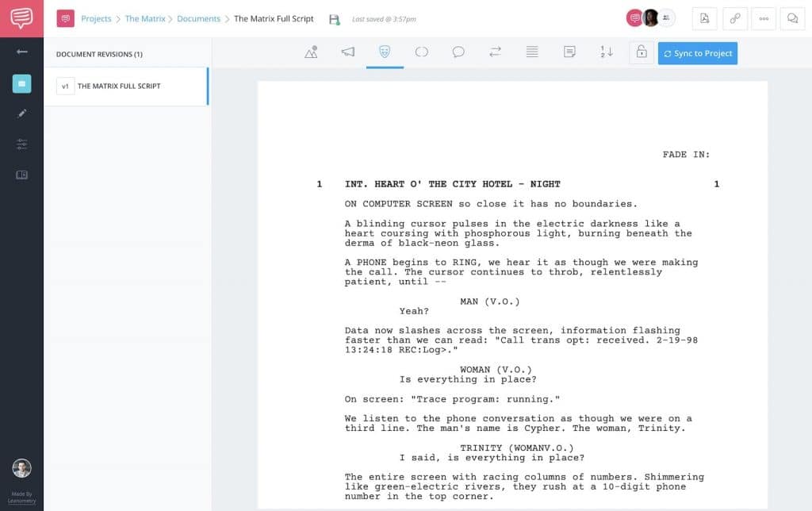Select the character mask tool in the toolbar
The width and height of the screenshot is (812, 511).
click(384, 52)
